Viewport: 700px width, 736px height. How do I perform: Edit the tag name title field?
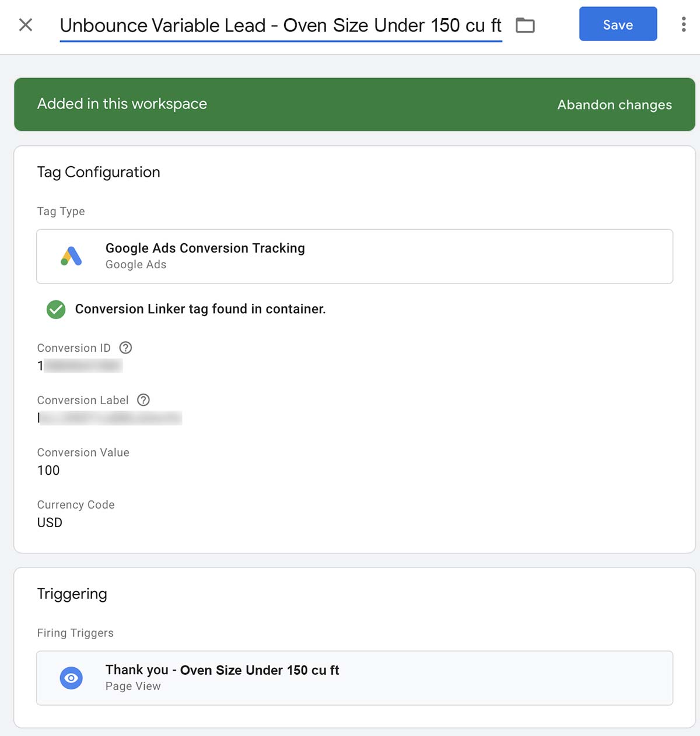[x=281, y=26]
